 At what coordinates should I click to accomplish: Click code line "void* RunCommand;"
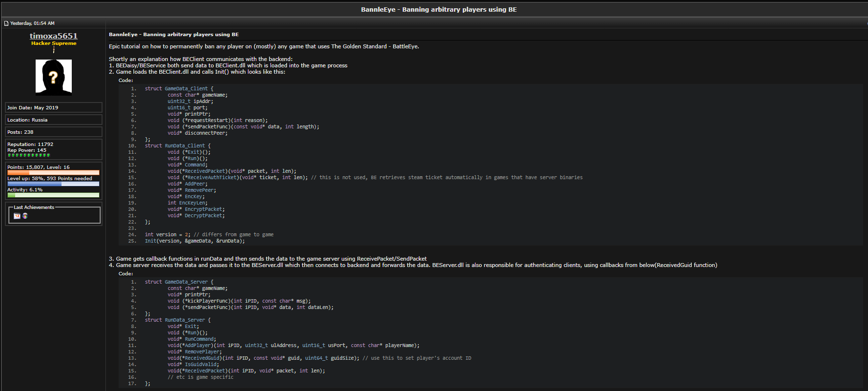coord(192,339)
